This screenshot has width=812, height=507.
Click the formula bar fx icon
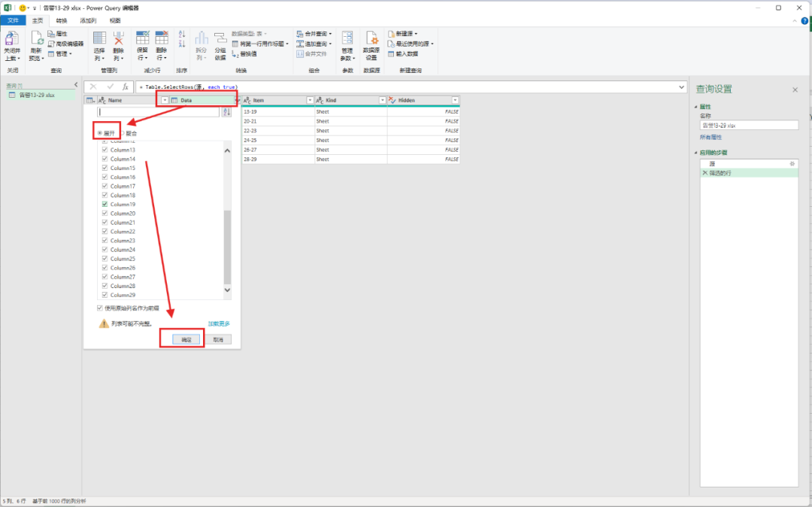click(x=126, y=87)
